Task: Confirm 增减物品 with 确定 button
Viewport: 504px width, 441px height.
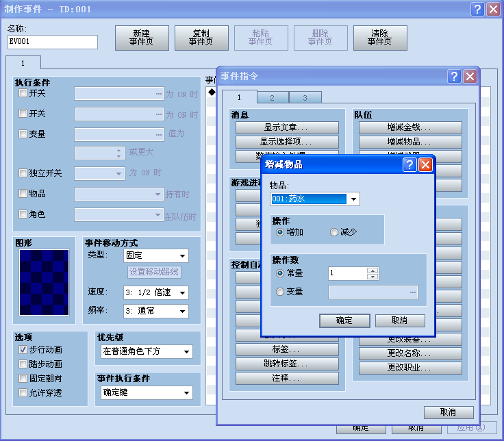Action: [344, 320]
